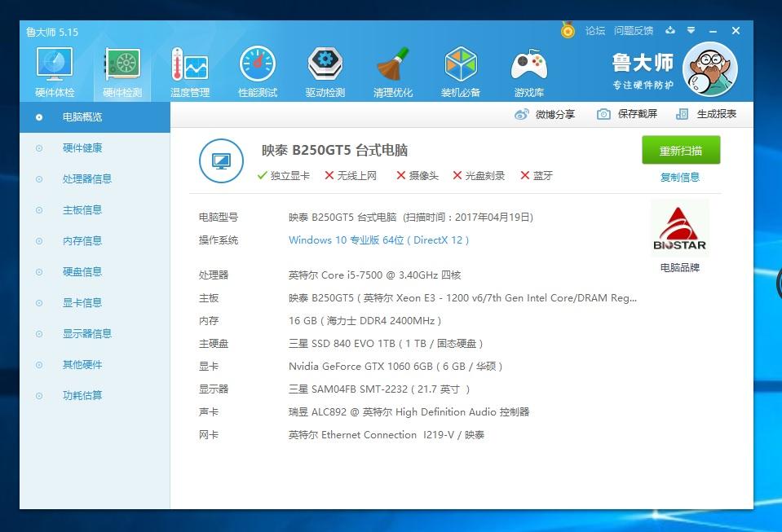Click the 独立显卡 check status
Viewport: 782px width, 532px height.
pyautogui.click(x=283, y=175)
